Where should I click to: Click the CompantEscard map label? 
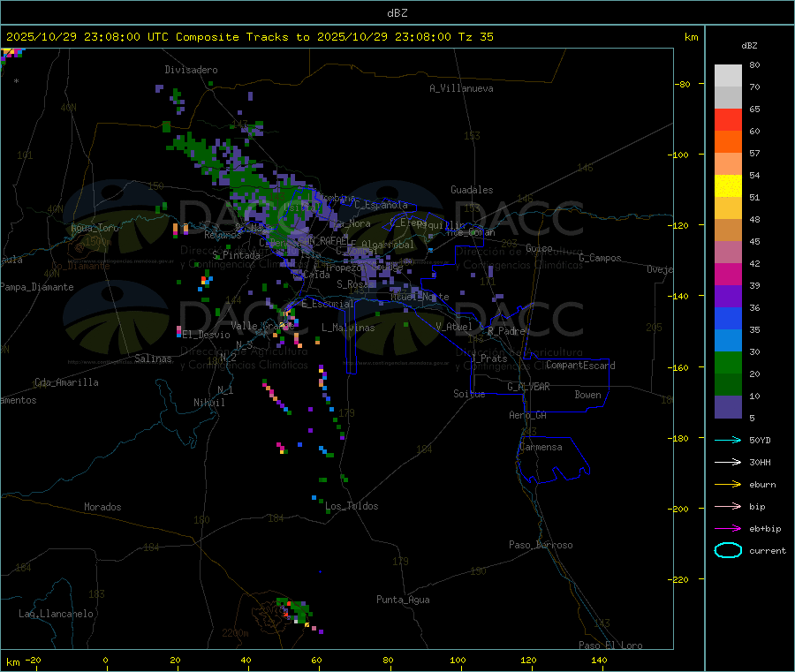tap(580, 366)
